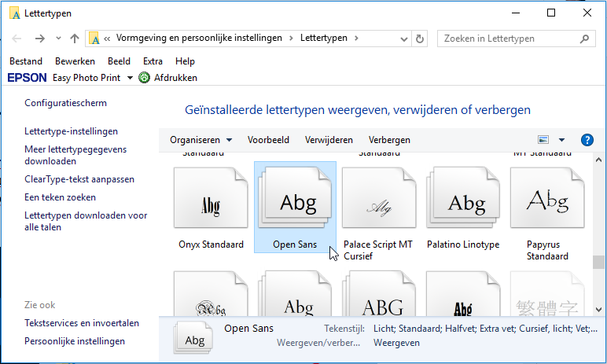
Task: Open Configuratiescherm link
Action: pos(65,103)
